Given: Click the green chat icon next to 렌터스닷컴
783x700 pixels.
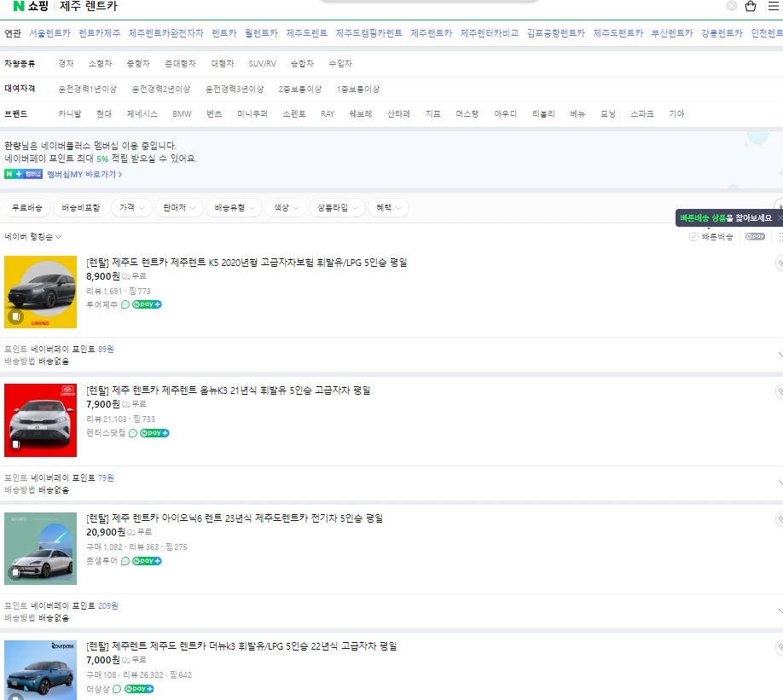Looking at the screenshot, I should point(133,433).
